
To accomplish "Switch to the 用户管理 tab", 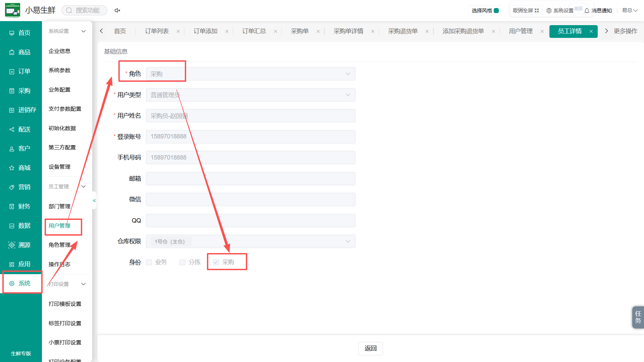I will (x=521, y=31).
